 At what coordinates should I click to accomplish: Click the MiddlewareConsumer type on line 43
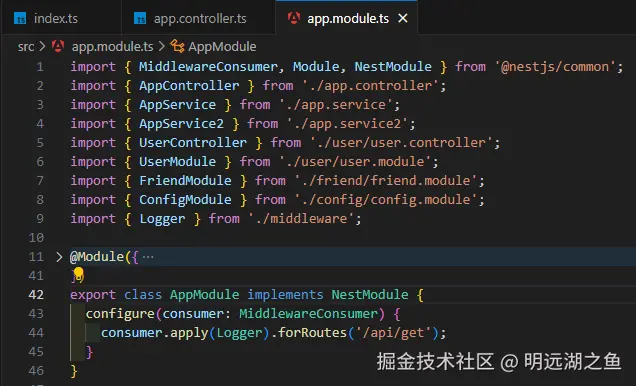pyautogui.click(x=308, y=313)
